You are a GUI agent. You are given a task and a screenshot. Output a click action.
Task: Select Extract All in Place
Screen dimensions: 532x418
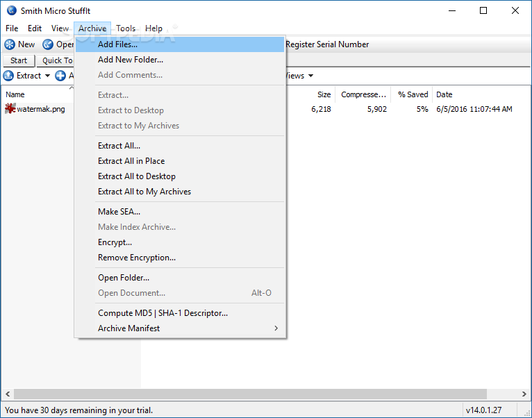[180, 161]
